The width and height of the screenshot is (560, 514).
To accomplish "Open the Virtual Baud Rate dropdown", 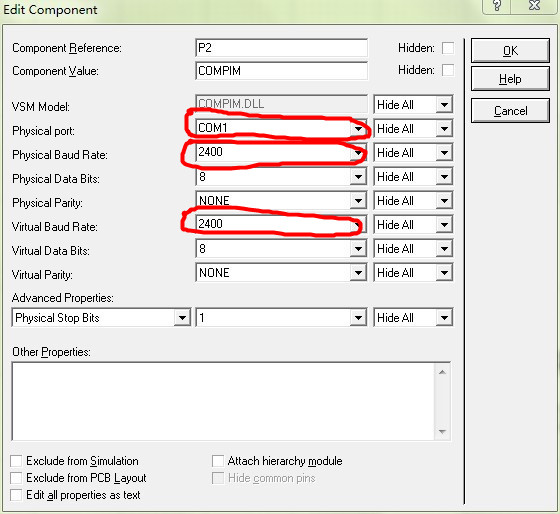I will (x=358, y=225).
